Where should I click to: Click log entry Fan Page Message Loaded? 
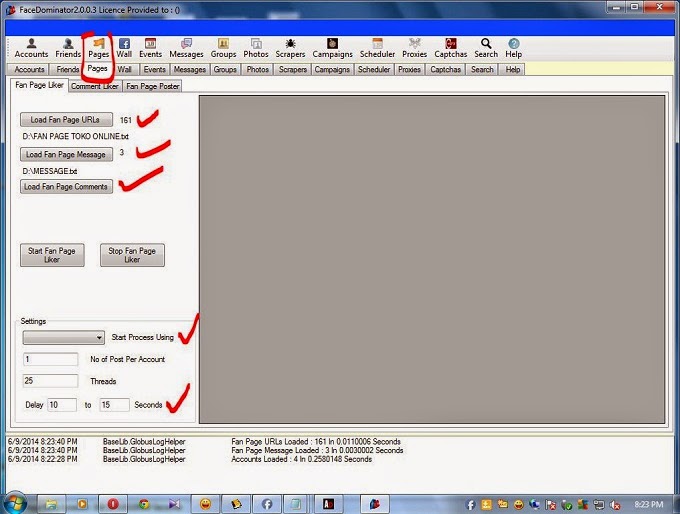317,450
